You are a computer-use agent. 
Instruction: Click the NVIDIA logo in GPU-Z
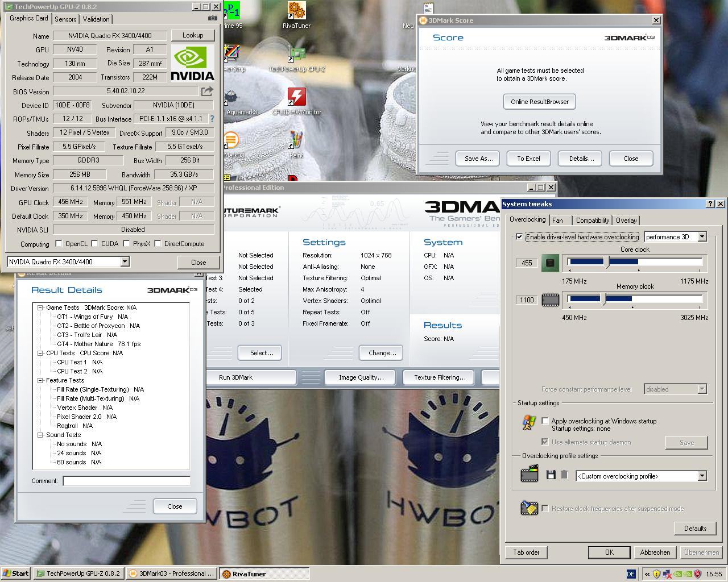coord(192,64)
